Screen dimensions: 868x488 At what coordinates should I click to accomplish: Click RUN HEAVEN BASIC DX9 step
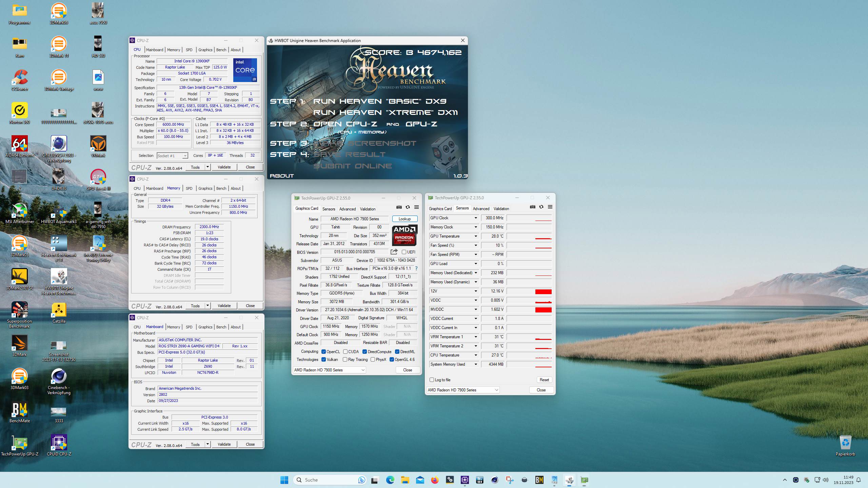[380, 101]
